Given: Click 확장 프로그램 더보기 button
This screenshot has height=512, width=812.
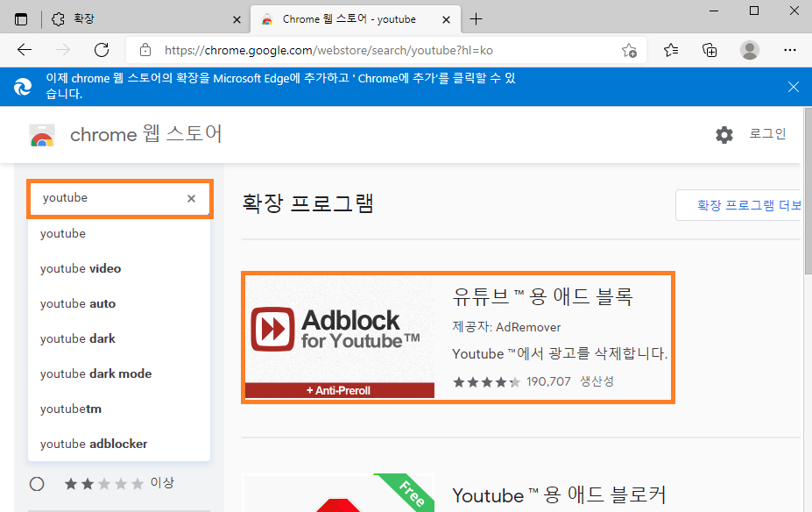Looking at the screenshot, I should tap(738, 205).
